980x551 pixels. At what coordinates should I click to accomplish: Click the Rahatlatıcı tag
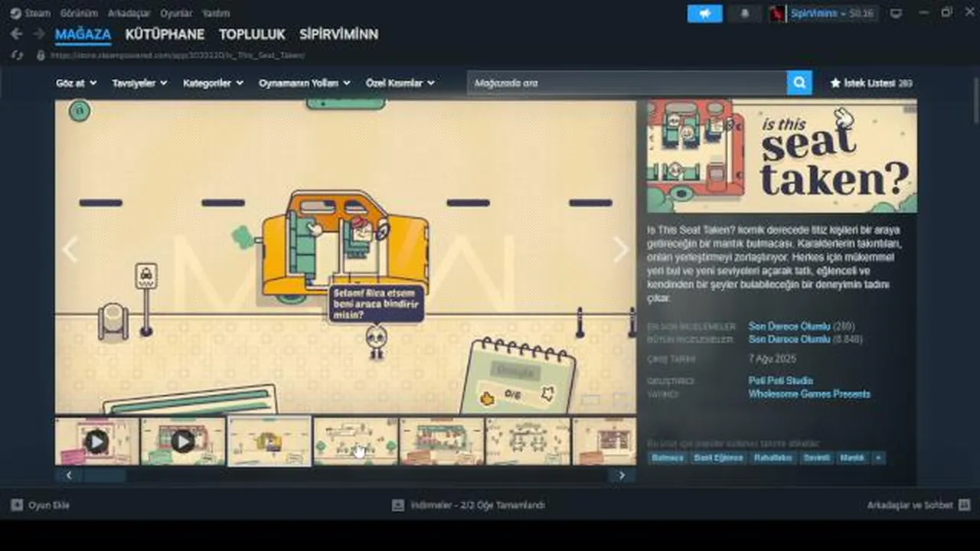(x=773, y=458)
